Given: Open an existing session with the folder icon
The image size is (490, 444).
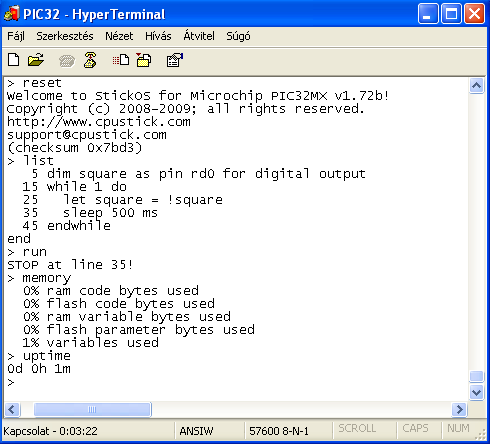Looking at the screenshot, I should pyautogui.click(x=36, y=60).
